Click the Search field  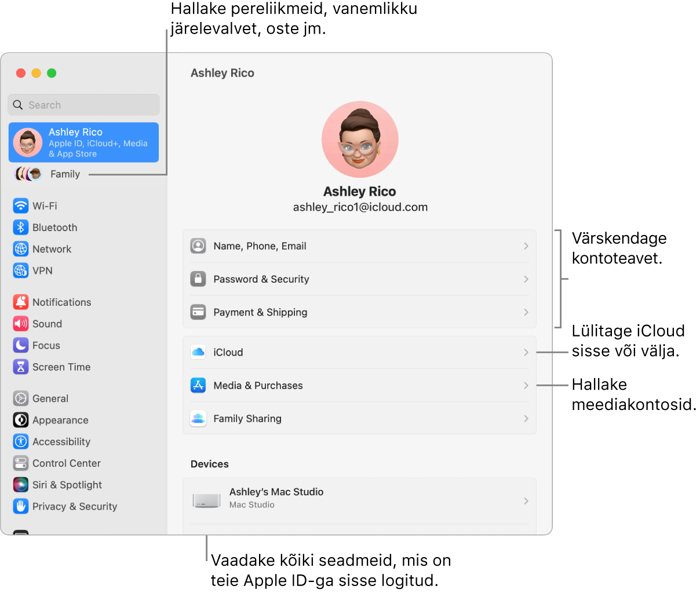(x=83, y=105)
